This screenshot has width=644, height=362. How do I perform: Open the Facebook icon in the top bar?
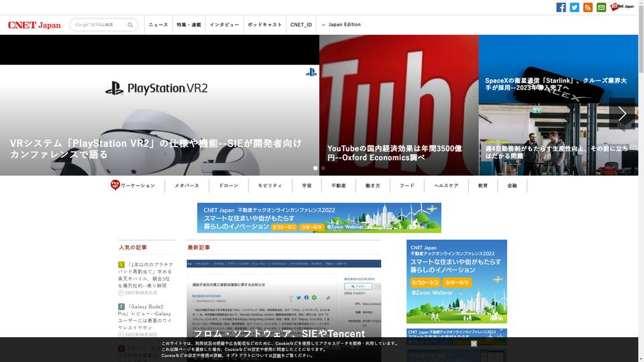click(x=561, y=7)
